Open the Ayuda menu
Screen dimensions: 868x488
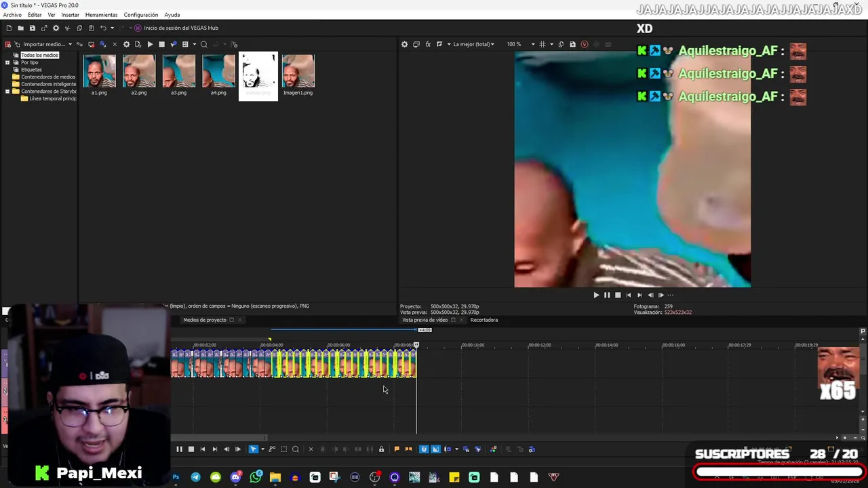click(x=172, y=15)
